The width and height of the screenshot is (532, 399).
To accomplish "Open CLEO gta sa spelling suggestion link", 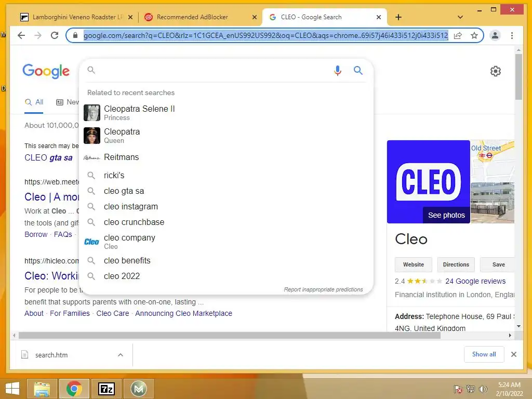I will pyautogui.click(x=48, y=158).
